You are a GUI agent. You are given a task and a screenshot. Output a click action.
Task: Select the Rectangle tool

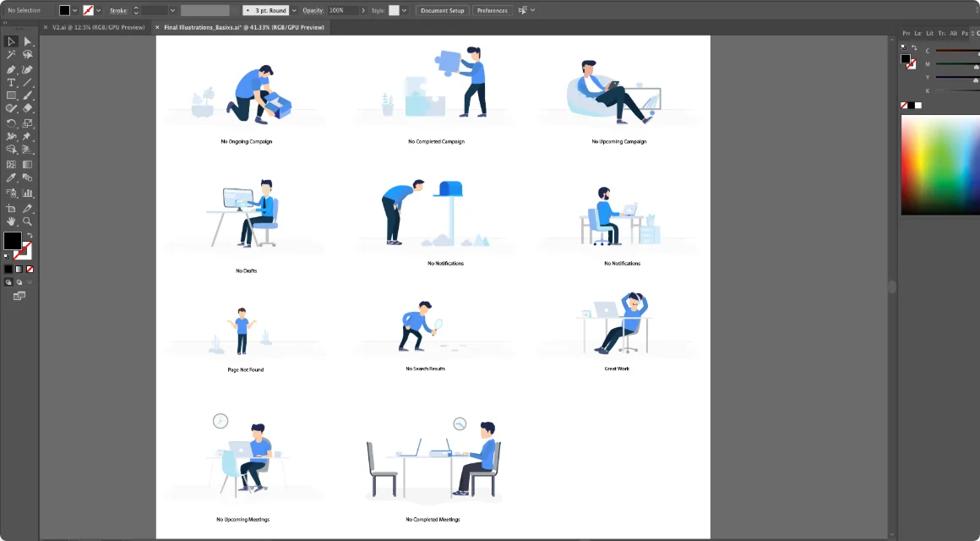pyautogui.click(x=11, y=96)
